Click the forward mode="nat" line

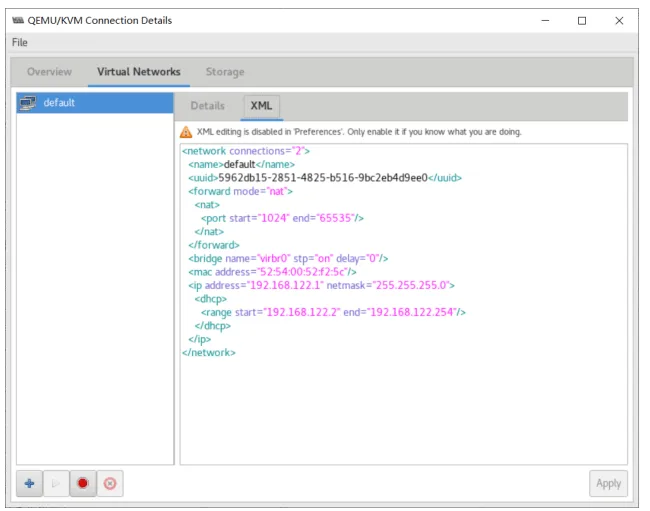(x=240, y=191)
